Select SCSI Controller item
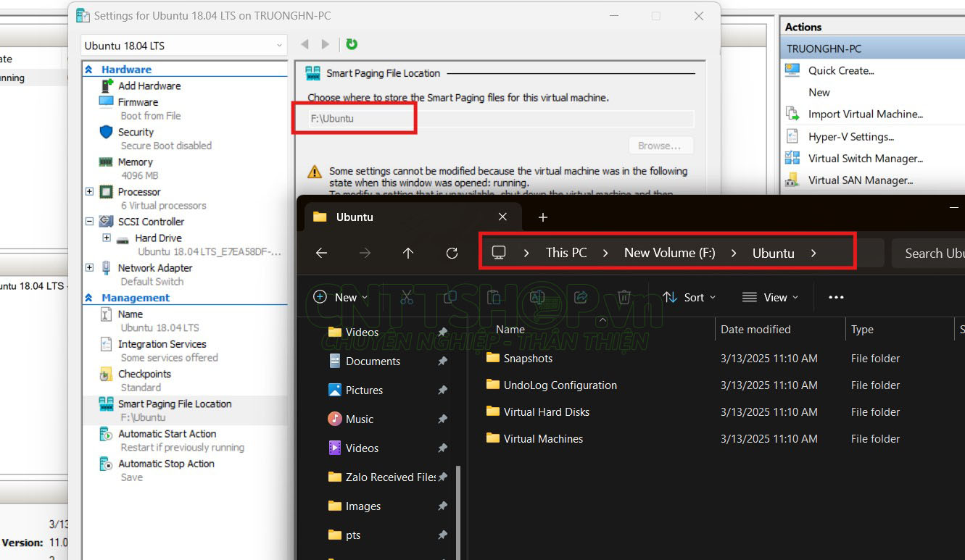The height and width of the screenshot is (560, 965). pyautogui.click(x=151, y=221)
